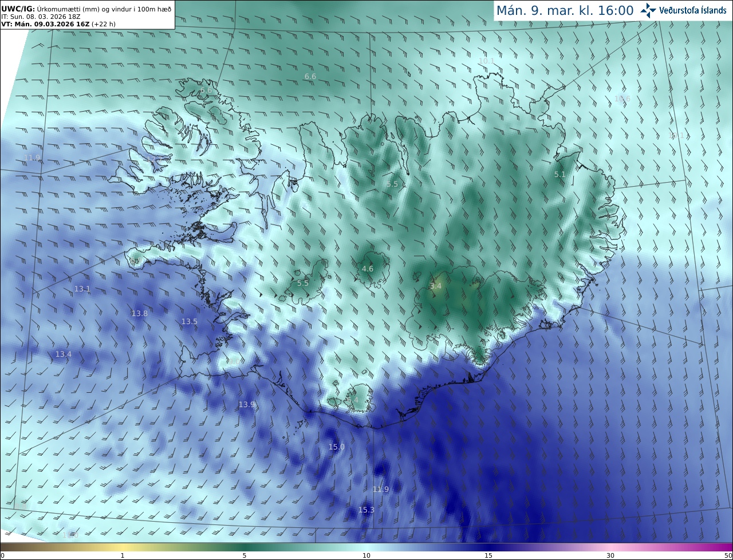Click the date heading Mán. 9. mar. kl. 16:00
The height and width of the screenshot is (560, 733).
(x=565, y=10)
